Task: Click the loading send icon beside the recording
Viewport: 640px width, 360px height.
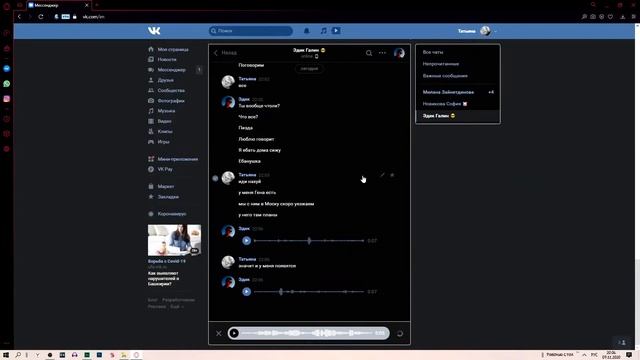Action: click(400, 333)
